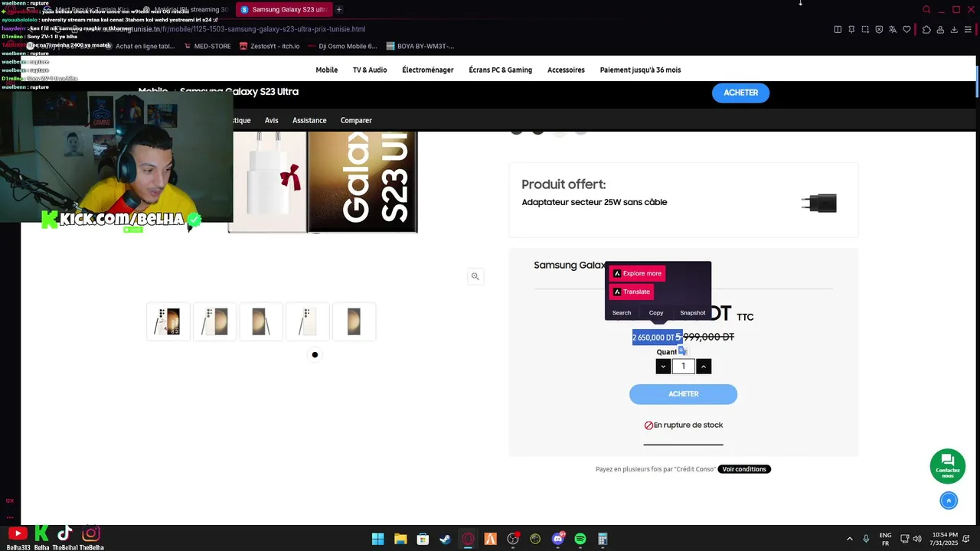Open Windows Start menu
Screen dimensions: 980x551
pos(377,539)
